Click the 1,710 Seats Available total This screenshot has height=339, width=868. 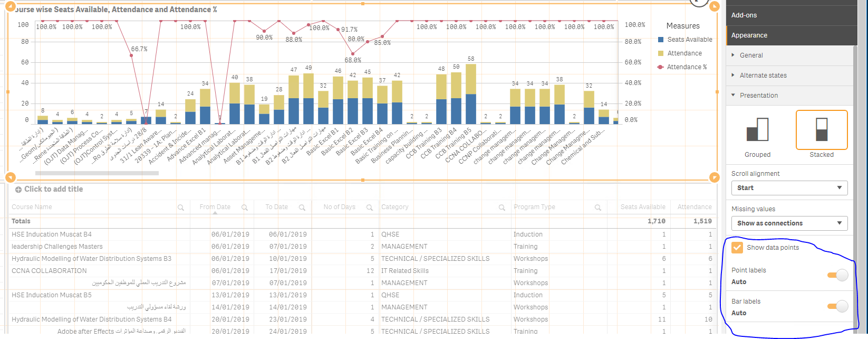click(x=657, y=221)
